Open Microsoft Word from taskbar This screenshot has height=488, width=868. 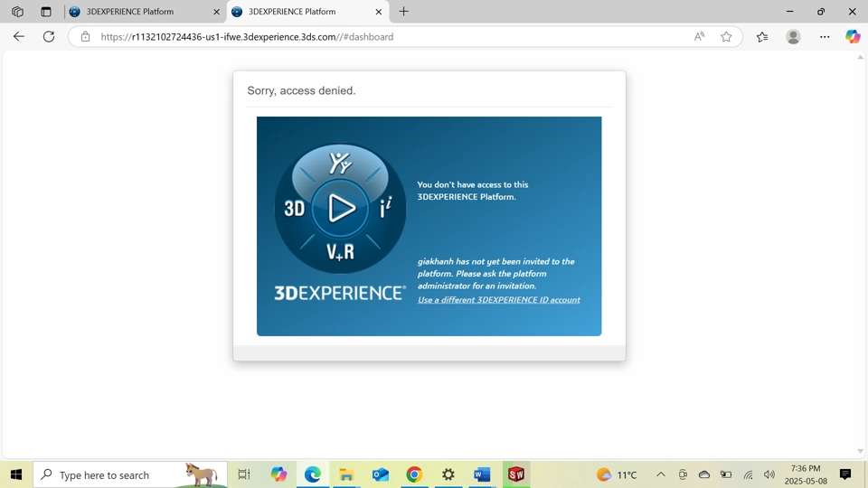point(482,474)
